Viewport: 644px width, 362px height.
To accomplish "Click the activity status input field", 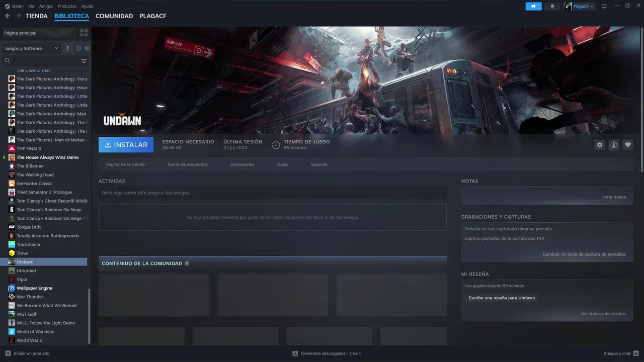I will tap(273, 193).
